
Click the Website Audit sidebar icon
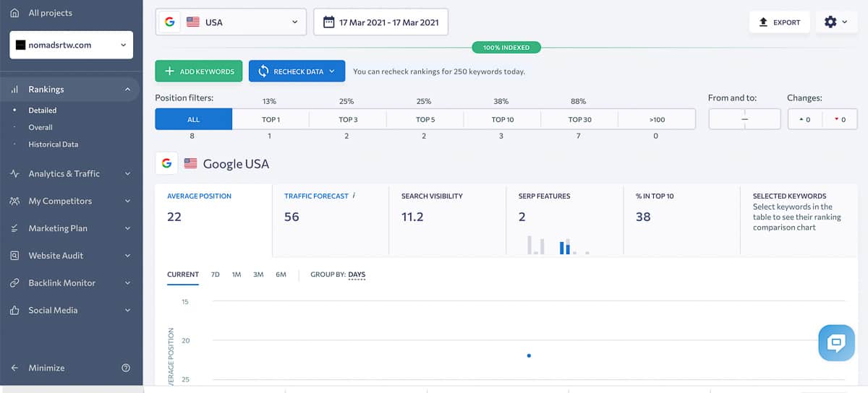(x=14, y=256)
